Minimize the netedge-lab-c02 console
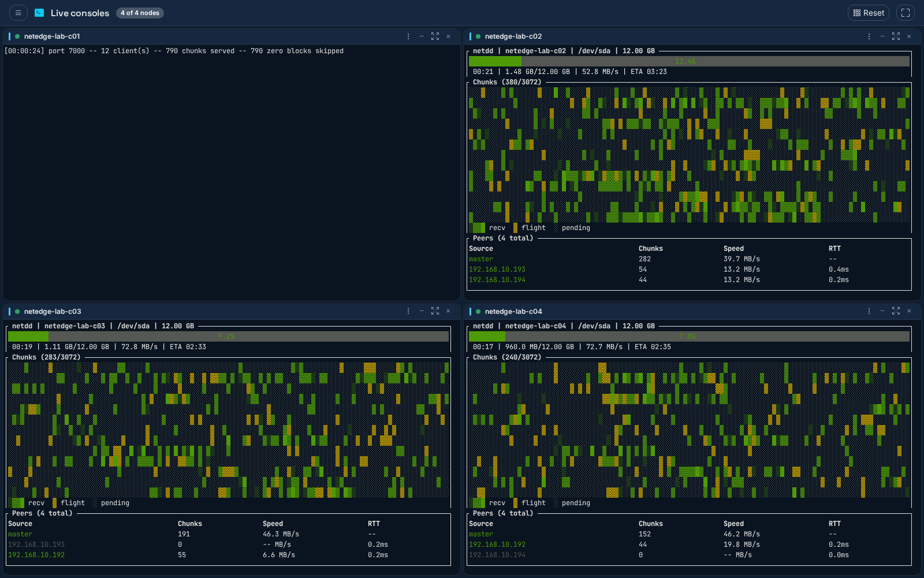Viewport: 924px width, 578px height. (882, 36)
